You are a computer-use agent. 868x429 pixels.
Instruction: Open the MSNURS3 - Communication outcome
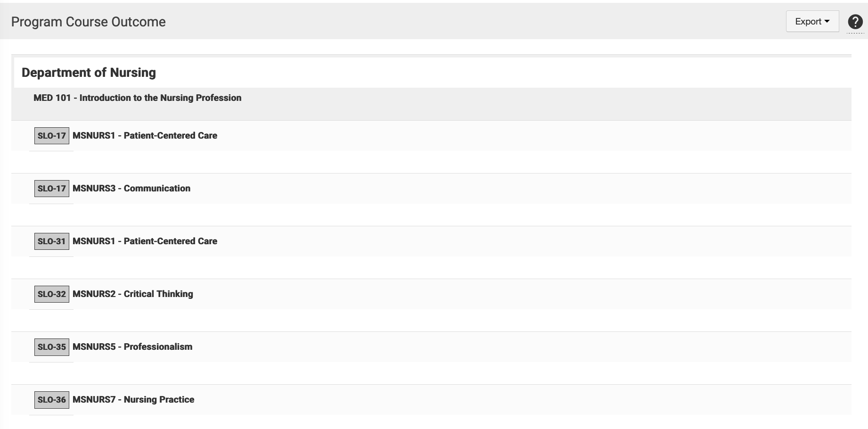tap(131, 189)
